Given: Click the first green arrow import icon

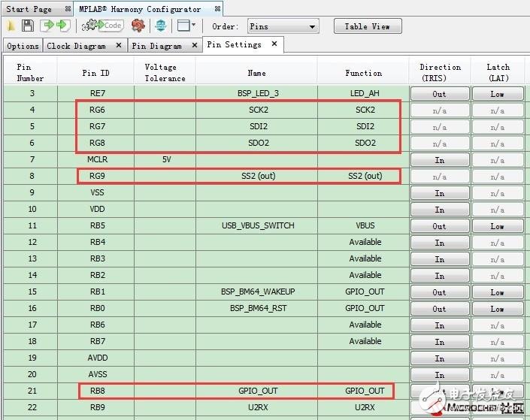Looking at the screenshot, I should click(48, 26).
